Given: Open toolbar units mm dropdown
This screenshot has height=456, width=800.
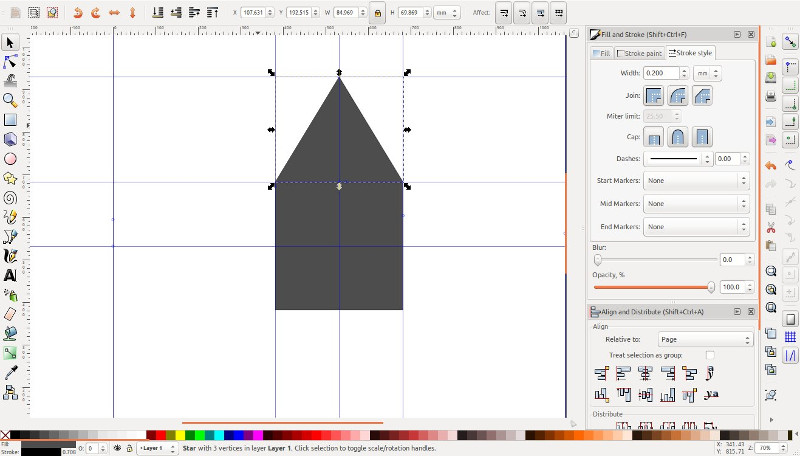Looking at the screenshot, I should pyautogui.click(x=446, y=13).
